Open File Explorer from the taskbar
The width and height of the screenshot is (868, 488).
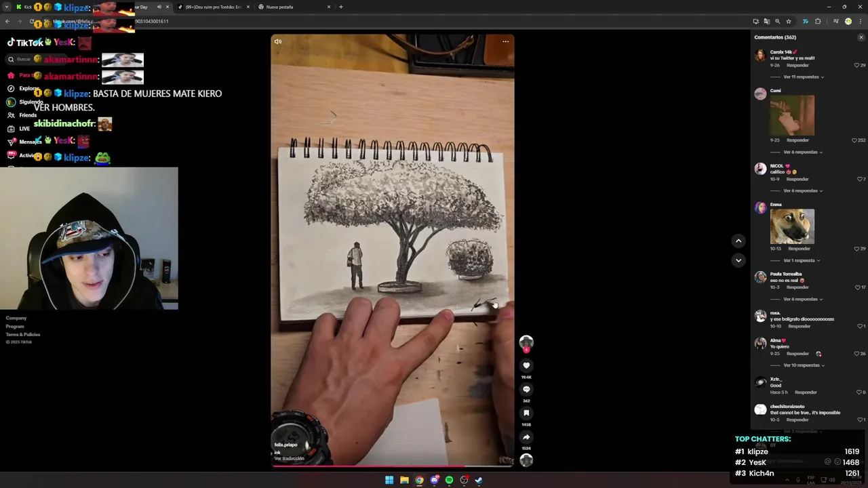(x=404, y=480)
